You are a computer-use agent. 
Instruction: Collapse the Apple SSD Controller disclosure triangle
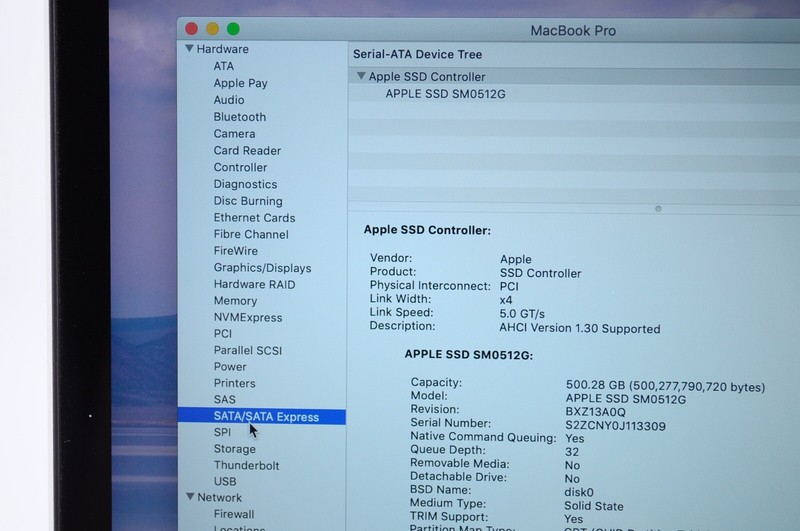point(361,76)
